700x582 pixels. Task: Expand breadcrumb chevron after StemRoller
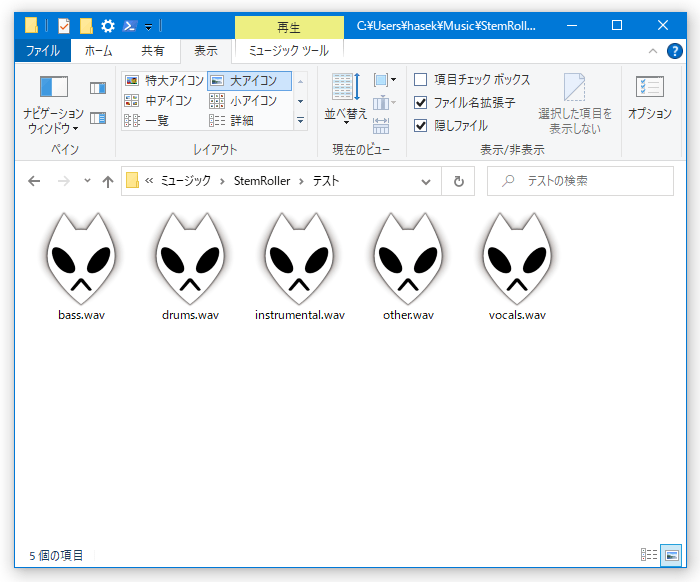click(301, 181)
